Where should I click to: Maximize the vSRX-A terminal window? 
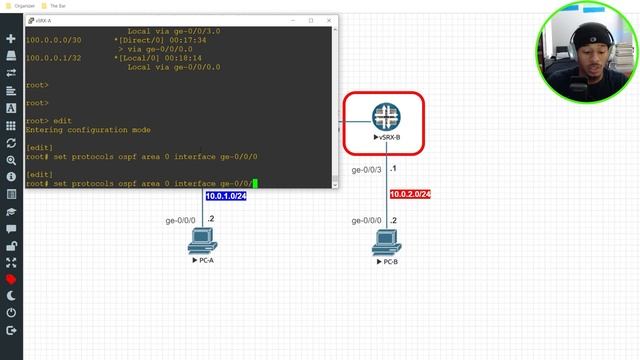click(311, 20)
